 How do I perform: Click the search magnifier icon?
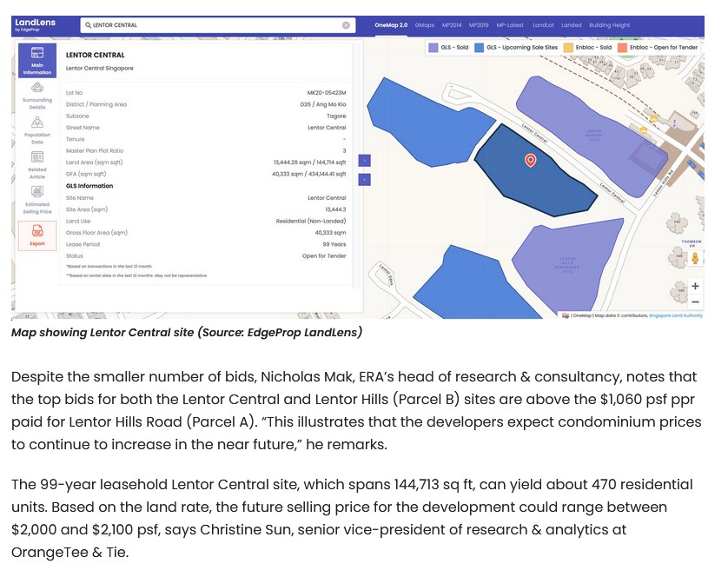pyautogui.click(x=88, y=25)
